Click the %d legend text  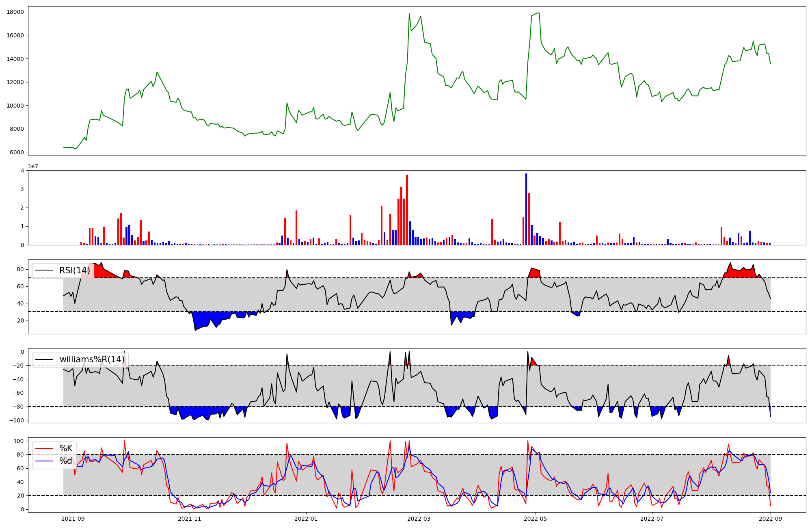(66, 461)
